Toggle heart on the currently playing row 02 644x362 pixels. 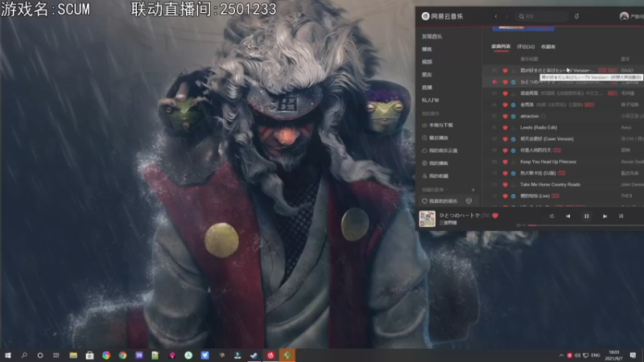(x=506, y=82)
